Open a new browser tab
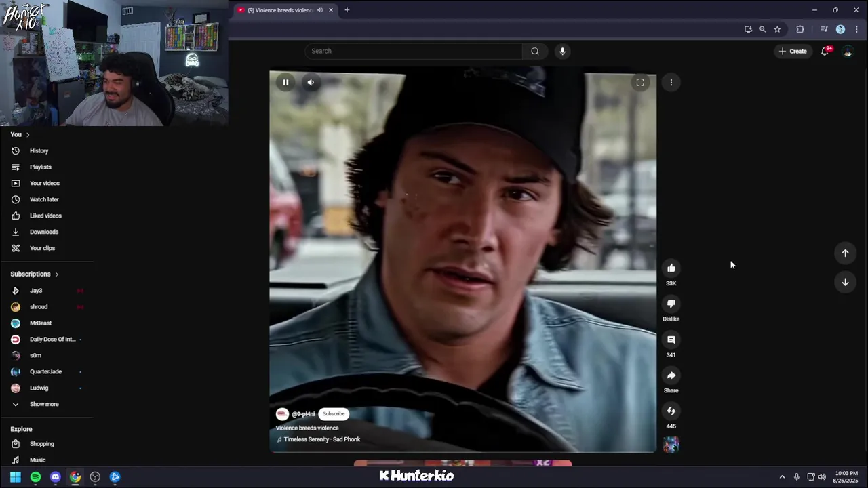Screen dimensions: 868x488 point(347,10)
